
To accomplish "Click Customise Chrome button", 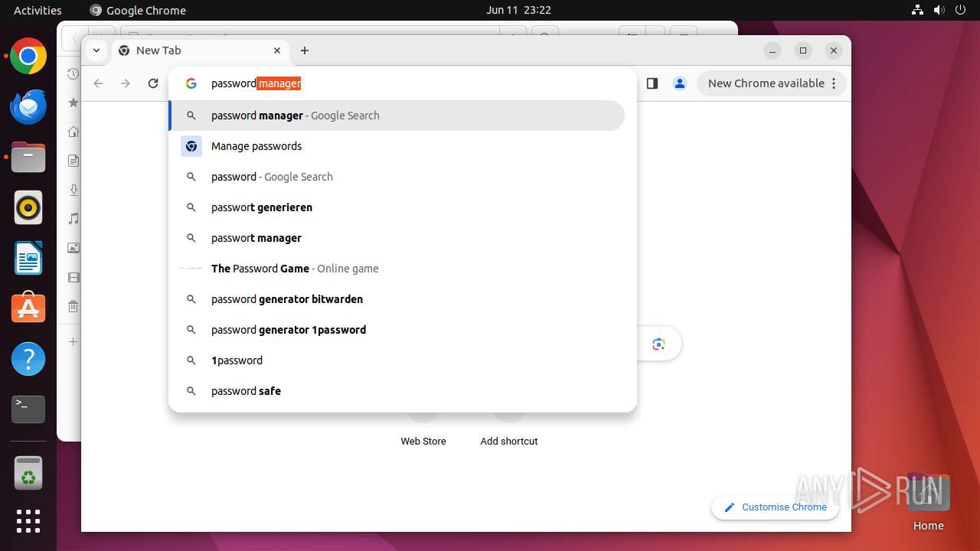I will click(x=775, y=507).
